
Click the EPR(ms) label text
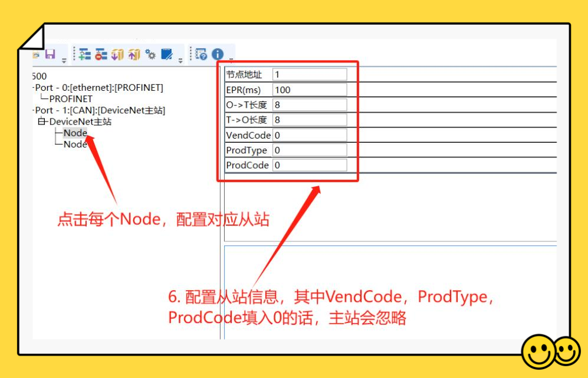[x=244, y=90]
